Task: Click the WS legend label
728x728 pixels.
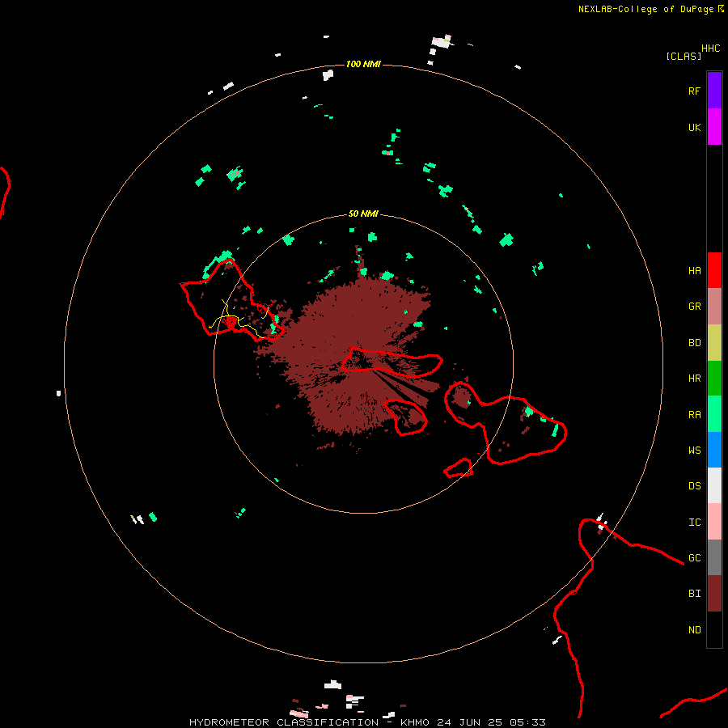Action: click(x=694, y=450)
